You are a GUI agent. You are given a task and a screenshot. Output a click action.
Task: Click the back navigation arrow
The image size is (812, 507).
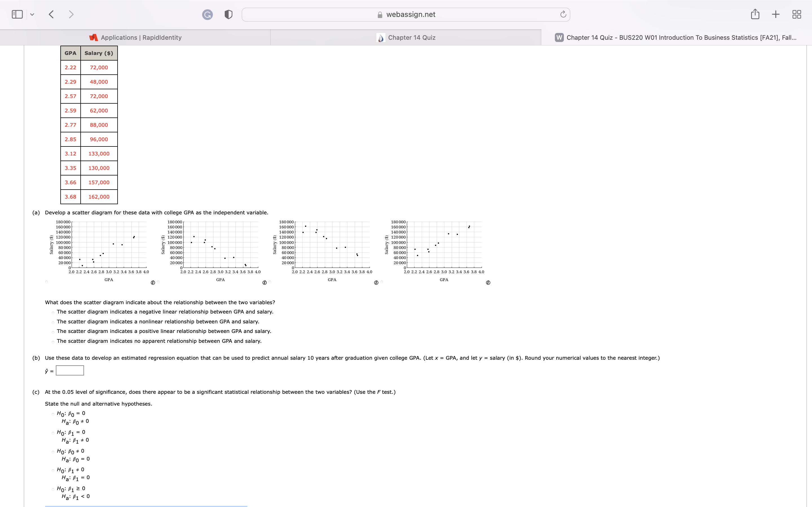coord(51,14)
